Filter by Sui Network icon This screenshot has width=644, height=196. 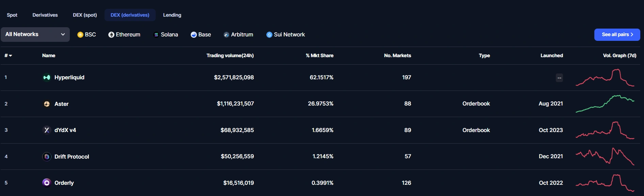pyautogui.click(x=269, y=35)
